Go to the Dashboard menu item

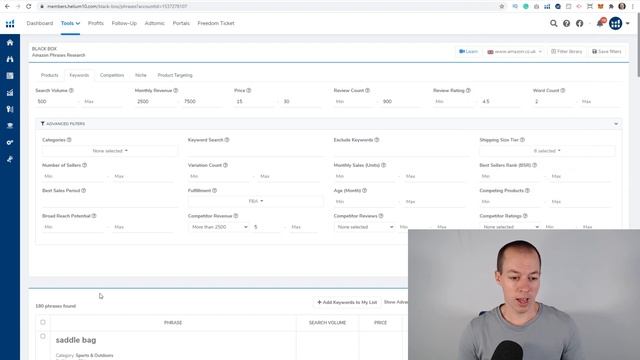tap(40, 23)
